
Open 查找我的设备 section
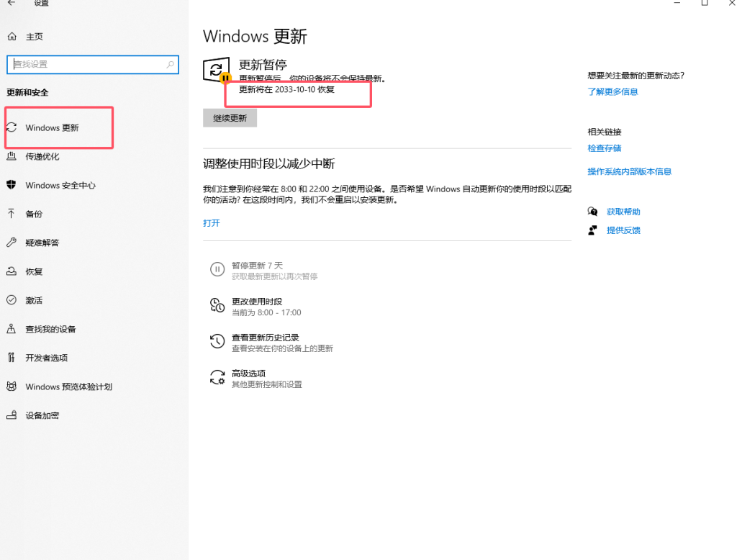[50, 330]
